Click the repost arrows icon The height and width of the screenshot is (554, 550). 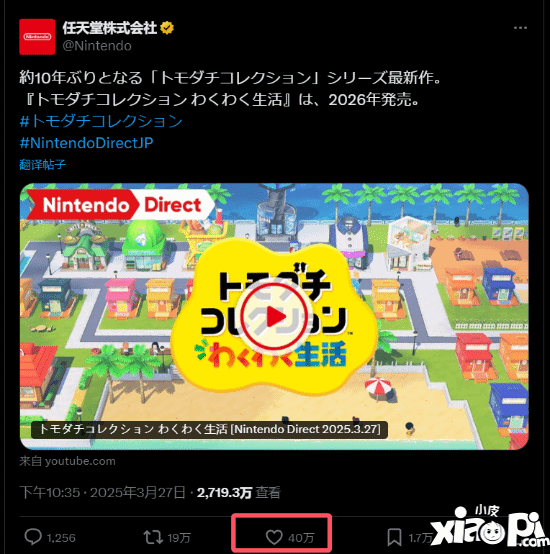click(153, 537)
